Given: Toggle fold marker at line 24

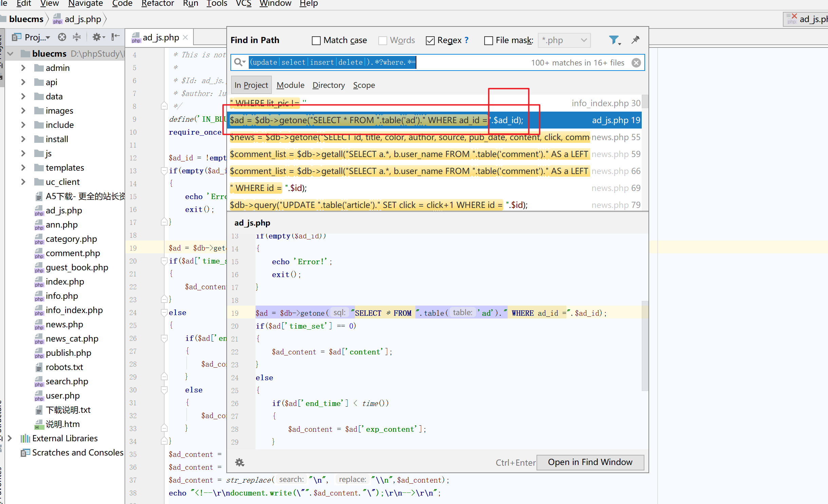Looking at the screenshot, I should pos(164,312).
